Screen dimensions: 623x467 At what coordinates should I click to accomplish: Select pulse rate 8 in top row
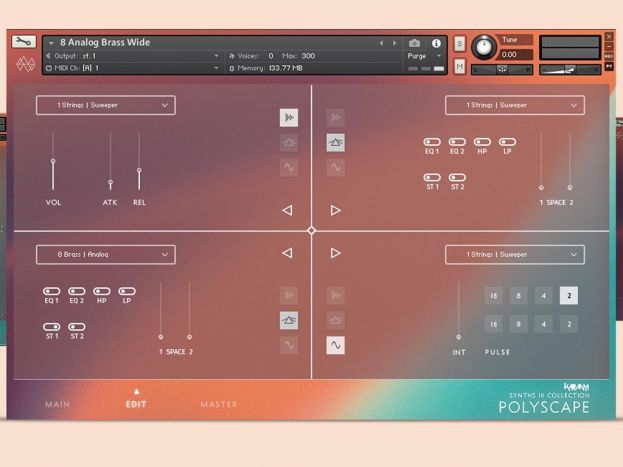click(519, 295)
